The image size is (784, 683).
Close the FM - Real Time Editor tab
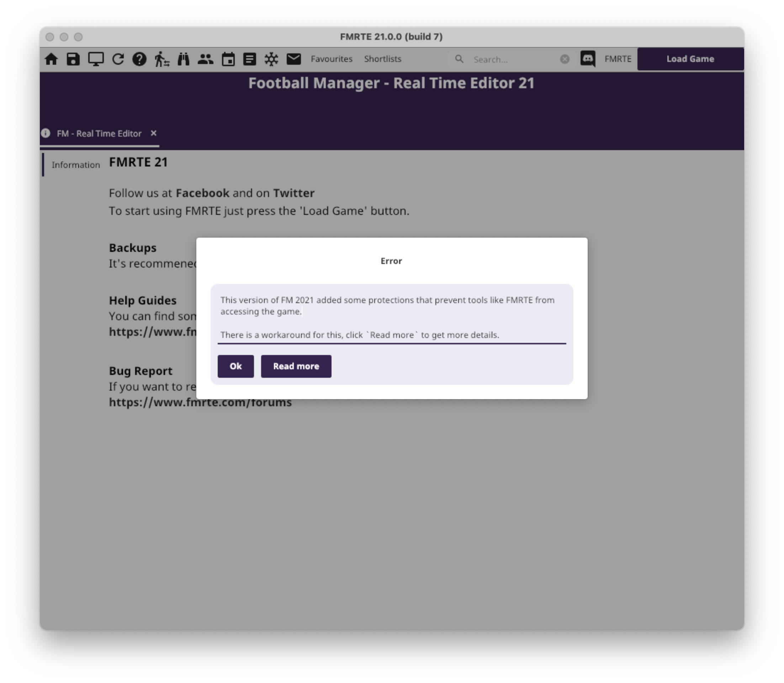point(154,133)
